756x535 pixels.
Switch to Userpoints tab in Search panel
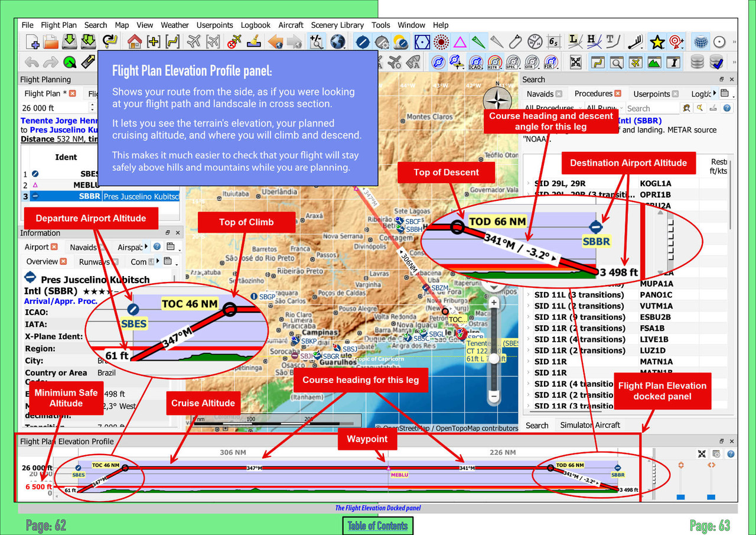(x=656, y=93)
